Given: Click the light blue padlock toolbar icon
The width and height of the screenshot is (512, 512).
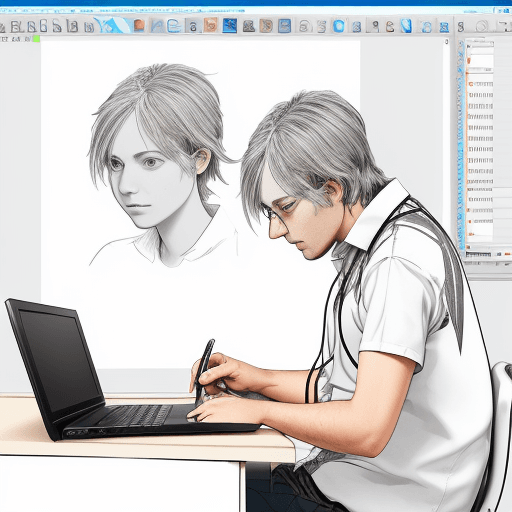Looking at the screenshot, I should pos(426,27).
